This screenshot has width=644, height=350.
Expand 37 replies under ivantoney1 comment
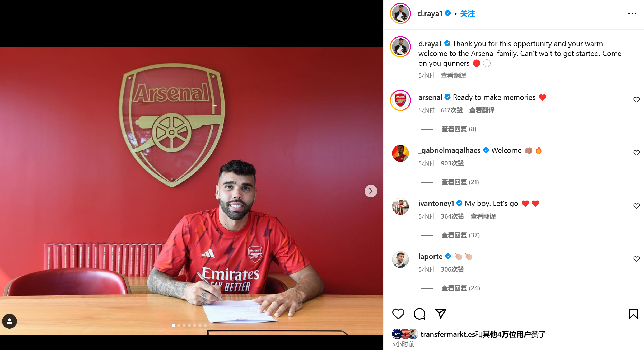point(460,235)
